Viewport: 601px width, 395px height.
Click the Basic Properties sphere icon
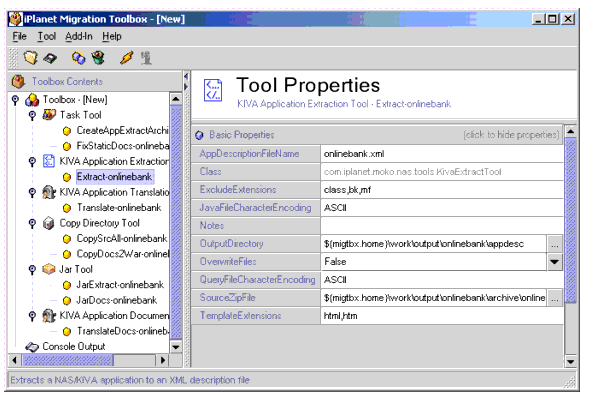click(199, 135)
